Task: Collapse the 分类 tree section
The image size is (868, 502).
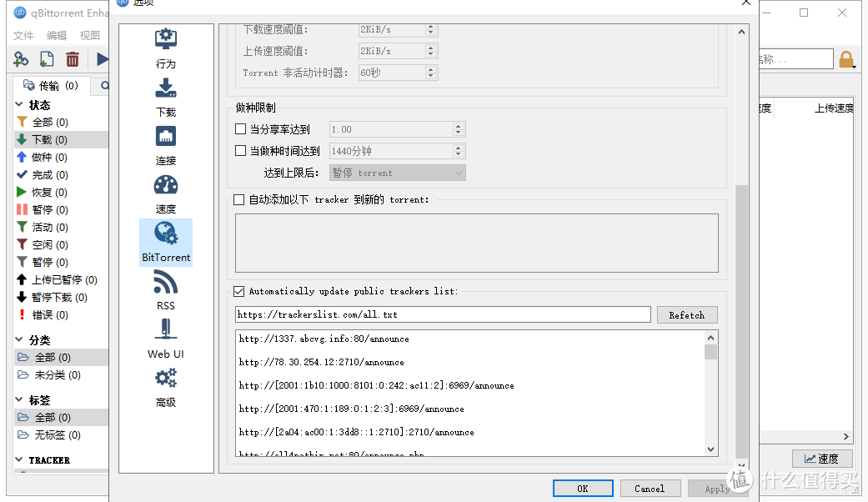Action: click(18, 340)
